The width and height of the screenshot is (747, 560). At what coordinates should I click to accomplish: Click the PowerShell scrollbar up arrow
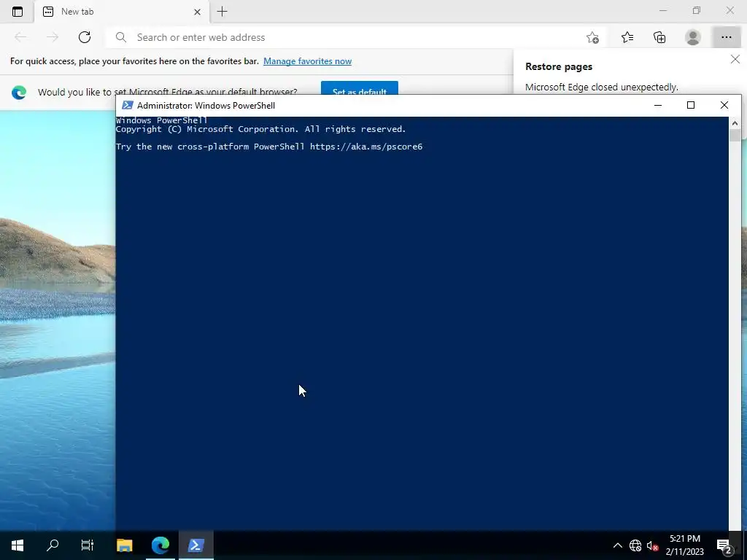pyautogui.click(x=735, y=122)
